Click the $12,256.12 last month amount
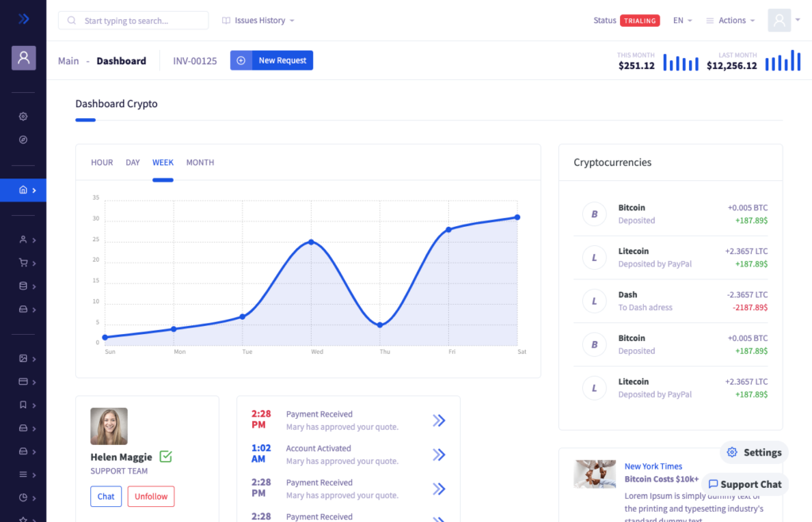Screen dimensions: 812x522 732,66
